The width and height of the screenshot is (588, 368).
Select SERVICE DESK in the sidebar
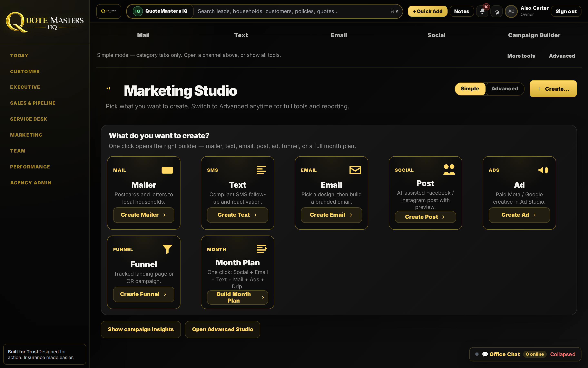pos(29,119)
